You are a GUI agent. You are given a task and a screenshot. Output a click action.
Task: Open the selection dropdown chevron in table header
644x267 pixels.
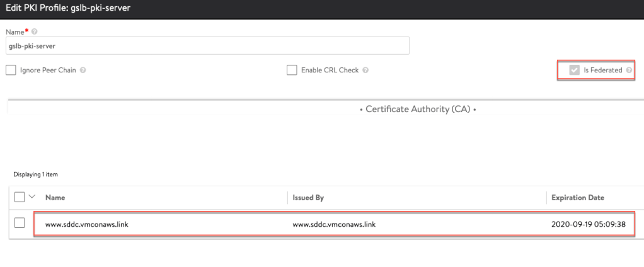(x=33, y=198)
